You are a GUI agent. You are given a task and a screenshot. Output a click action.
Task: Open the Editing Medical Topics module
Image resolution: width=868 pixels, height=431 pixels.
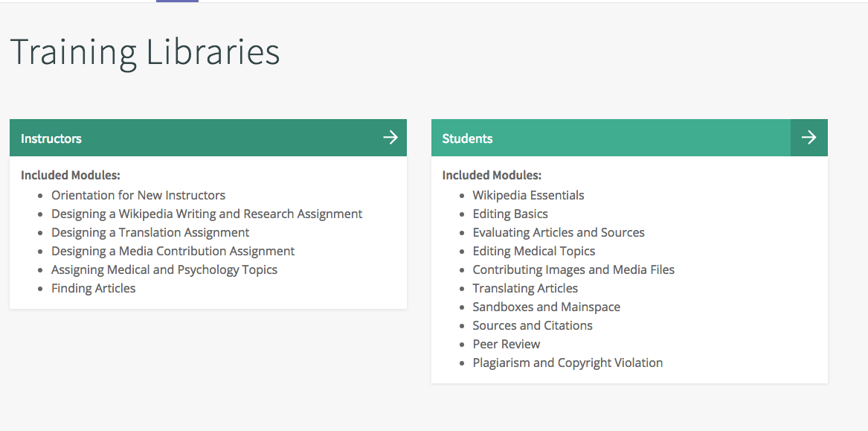[533, 251]
